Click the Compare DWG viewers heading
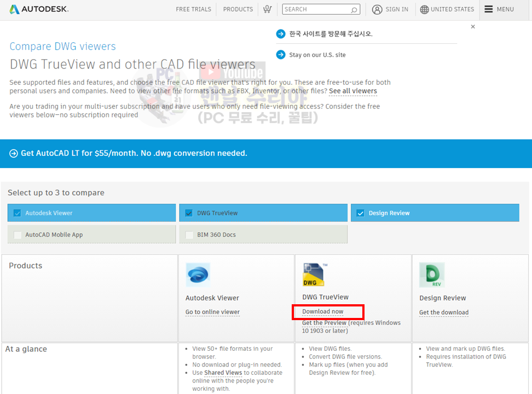This screenshot has height=394, width=532. point(62,46)
